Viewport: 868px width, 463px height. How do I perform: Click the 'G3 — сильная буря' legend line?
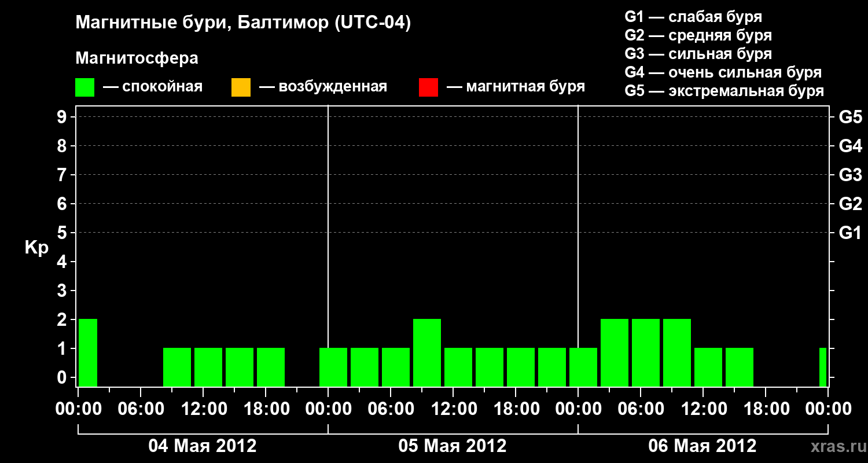[x=698, y=54]
